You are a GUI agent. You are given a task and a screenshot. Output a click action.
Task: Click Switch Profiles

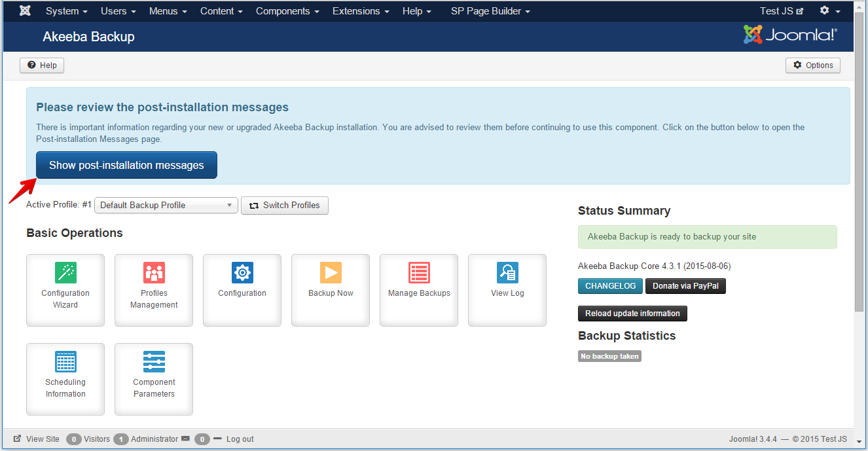(284, 205)
